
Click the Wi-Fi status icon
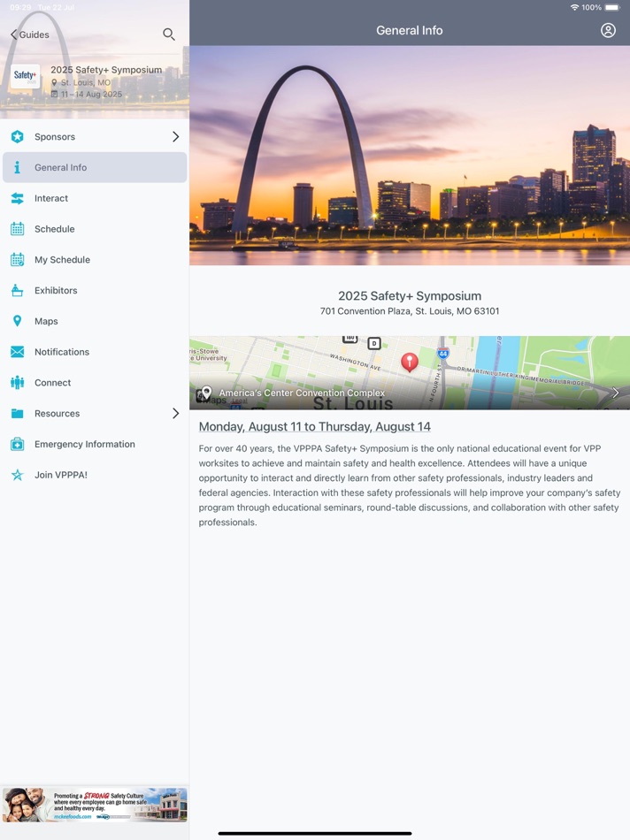(575, 7)
